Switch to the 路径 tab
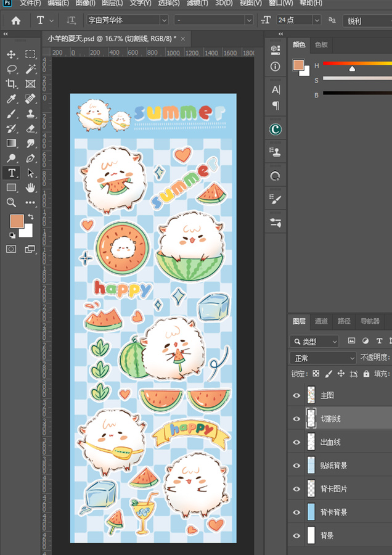This screenshot has width=392, height=555. (344, 321)
